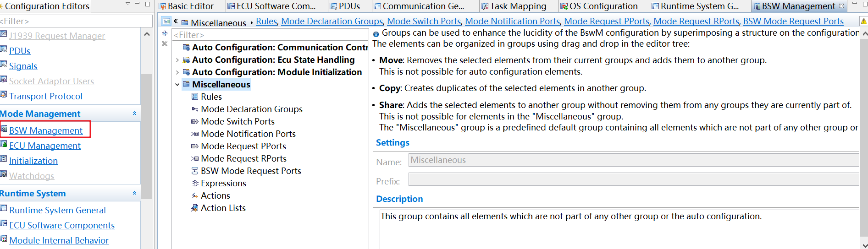Image resolution: width=868 pixels, height=249 pixels.
Task: Toggle the tree view layout button
Action: coord(166,21)
